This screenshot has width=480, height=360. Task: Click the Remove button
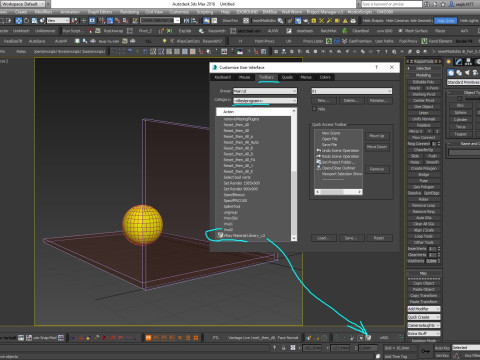pos(377,169)
